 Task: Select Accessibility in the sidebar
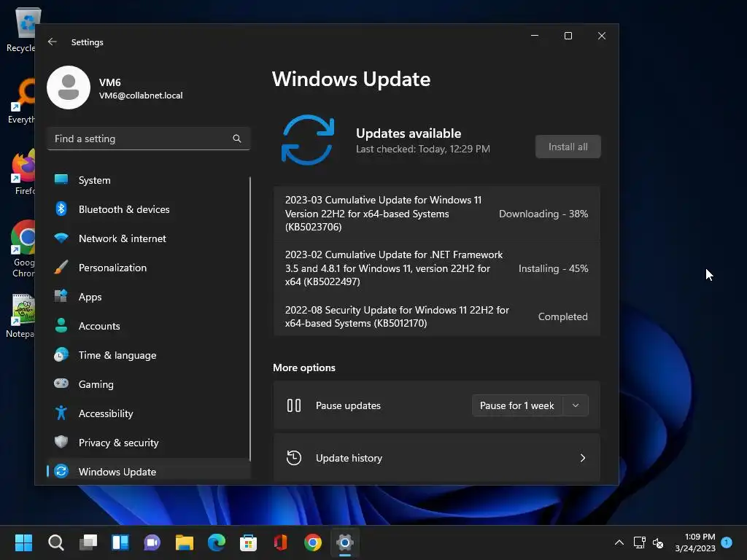149,413
